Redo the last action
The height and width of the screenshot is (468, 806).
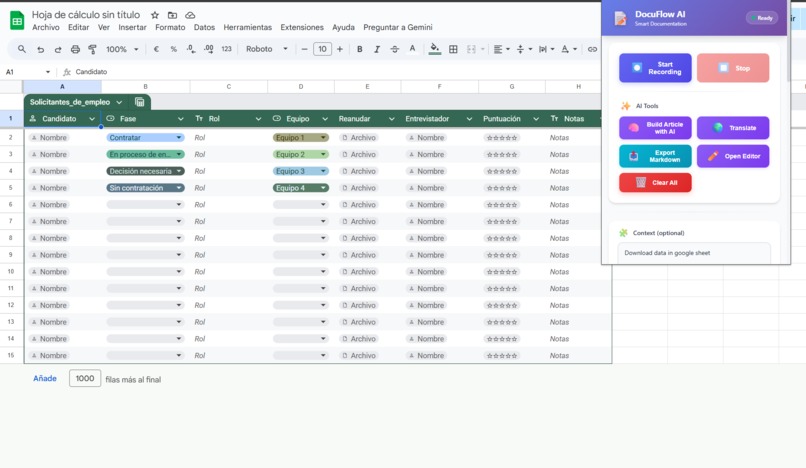click(58, 49)
